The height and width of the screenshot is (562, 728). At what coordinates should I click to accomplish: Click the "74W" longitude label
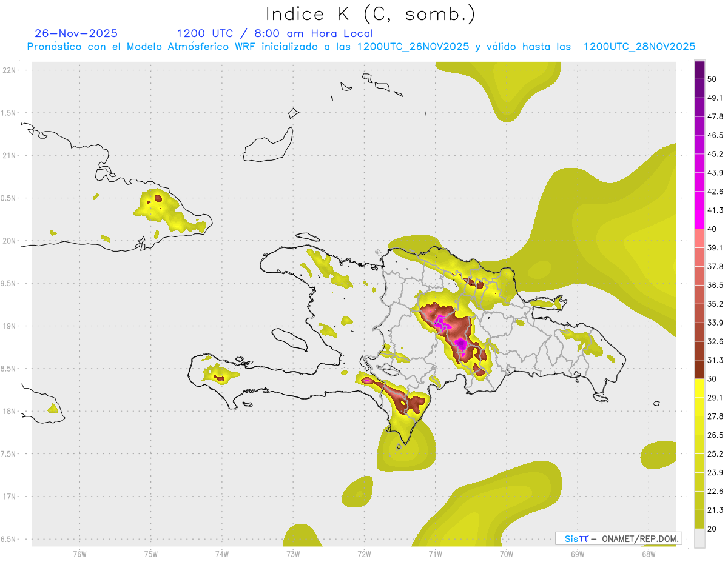coord(221,554)
